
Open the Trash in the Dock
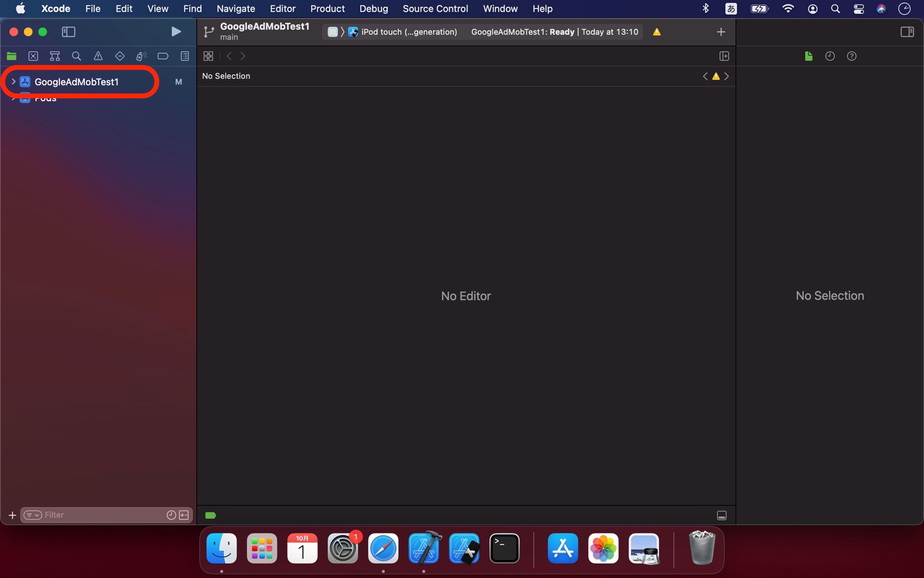coord(702,548)
